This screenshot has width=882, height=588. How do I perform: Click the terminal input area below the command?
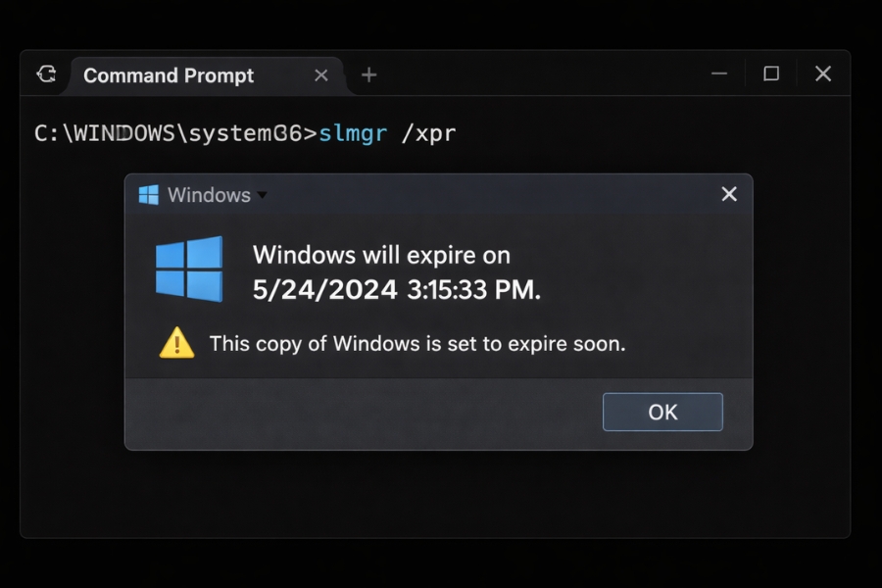tap(441, 500)
